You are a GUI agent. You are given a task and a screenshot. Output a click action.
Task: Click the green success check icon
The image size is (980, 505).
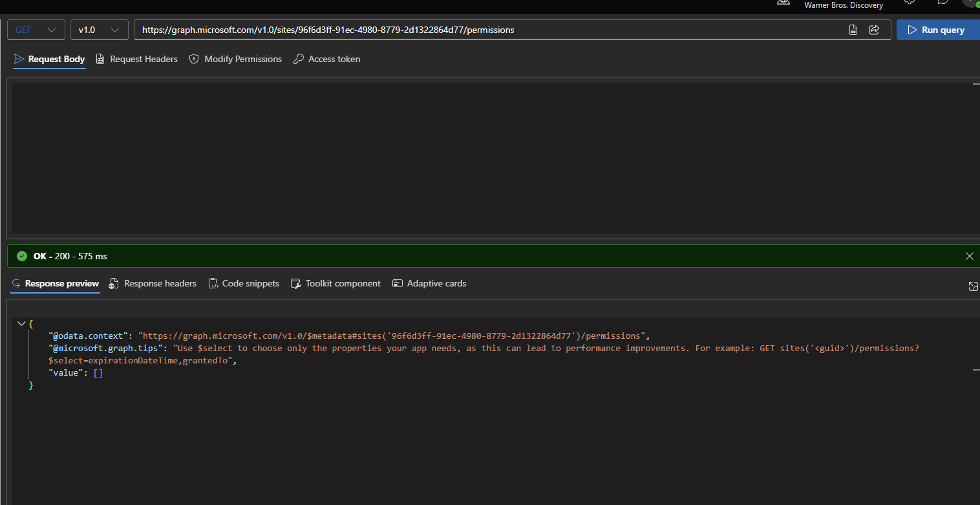pyautogui.click(x=22, y=256)
